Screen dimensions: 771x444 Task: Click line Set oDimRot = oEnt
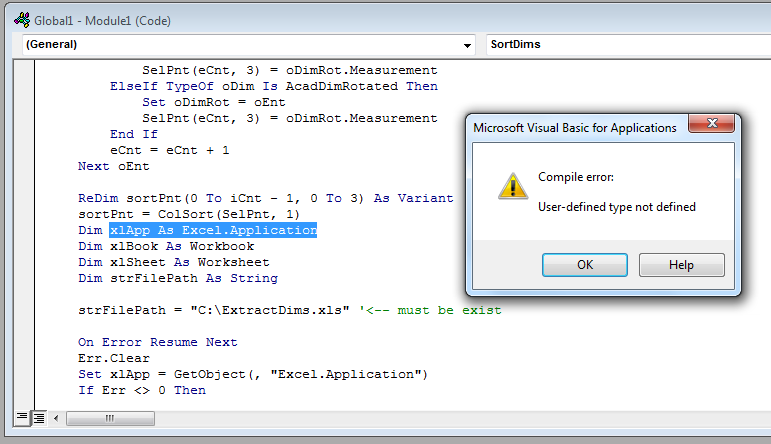tap(214, 102)
